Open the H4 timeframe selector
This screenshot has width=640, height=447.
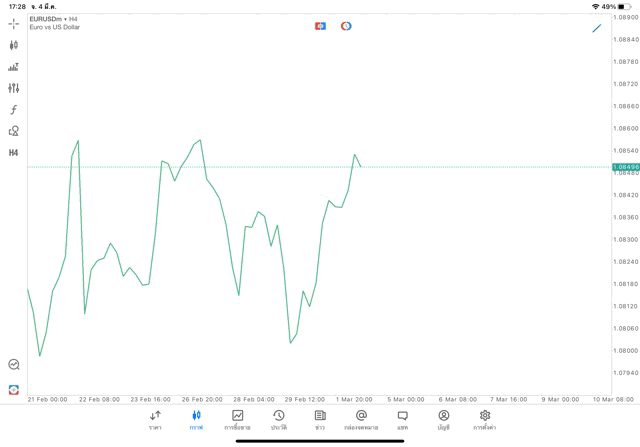13,153
